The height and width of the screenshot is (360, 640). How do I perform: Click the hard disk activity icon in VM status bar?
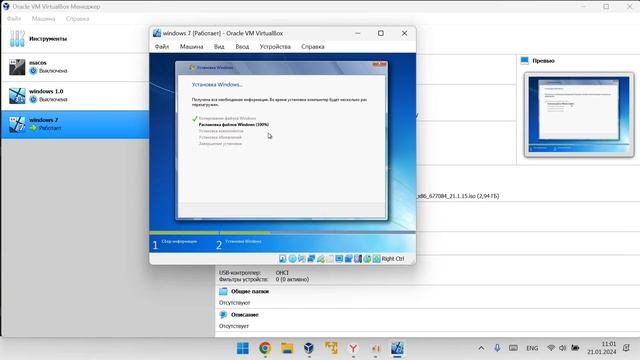[x=282, y=259]
